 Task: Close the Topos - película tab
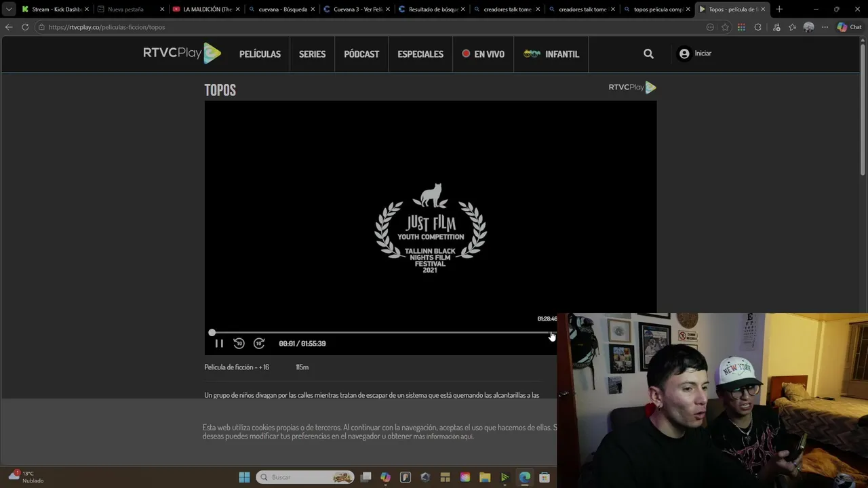763,9
